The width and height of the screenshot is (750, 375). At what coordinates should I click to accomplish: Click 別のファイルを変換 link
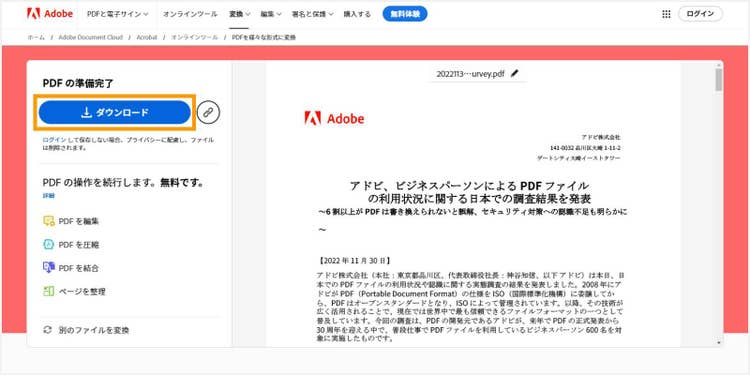pos(94,331)
